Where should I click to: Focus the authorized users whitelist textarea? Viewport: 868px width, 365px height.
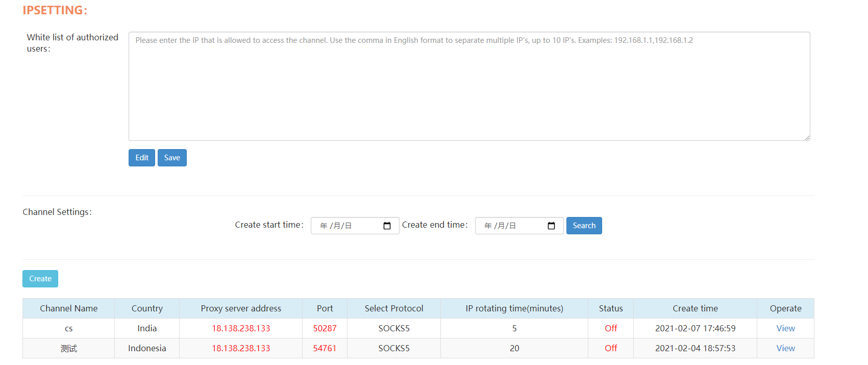[x=469, y=87]
